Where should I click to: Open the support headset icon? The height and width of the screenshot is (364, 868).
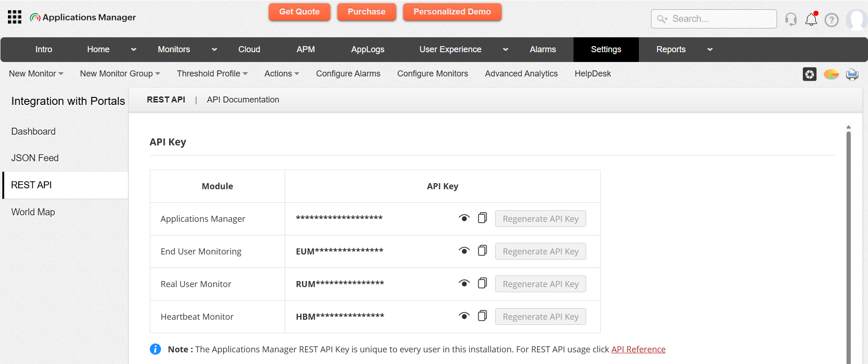coord(791,19)
